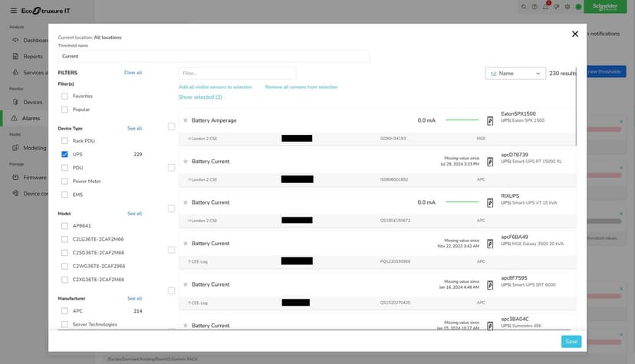Close the threshold sensor dialog
Image resolution: width=635 pixels, height=364 pixels.
[x=574, y=34]
